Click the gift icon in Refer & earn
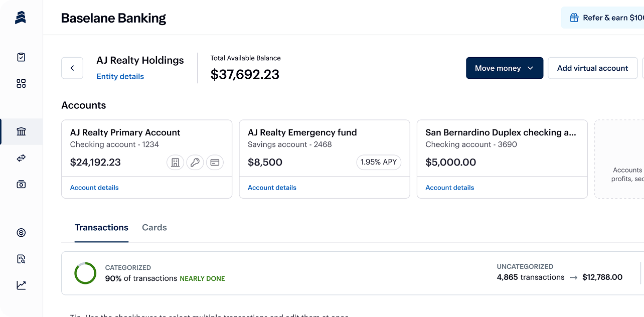The height and width of the screenshot is (317, 644). [x=574, y=18]
